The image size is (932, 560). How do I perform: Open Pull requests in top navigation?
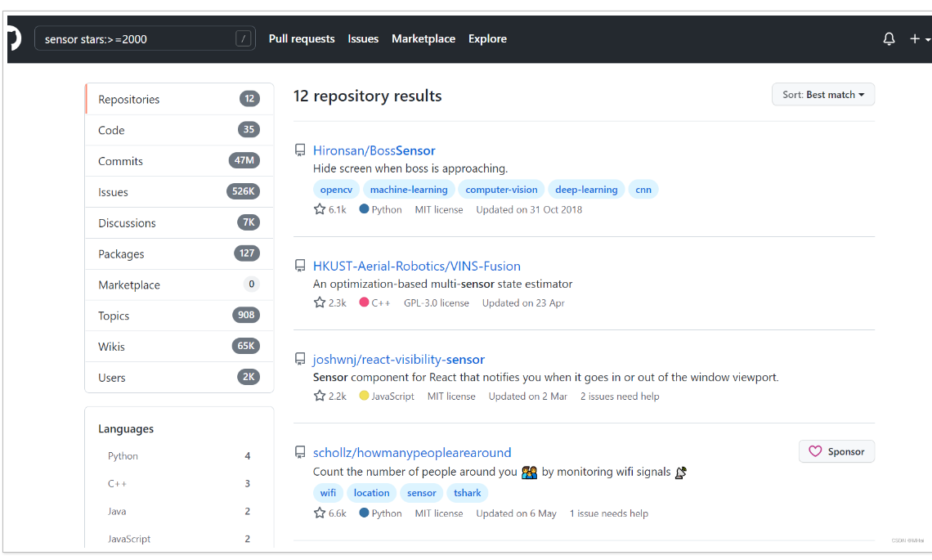(x=302, y=38)
